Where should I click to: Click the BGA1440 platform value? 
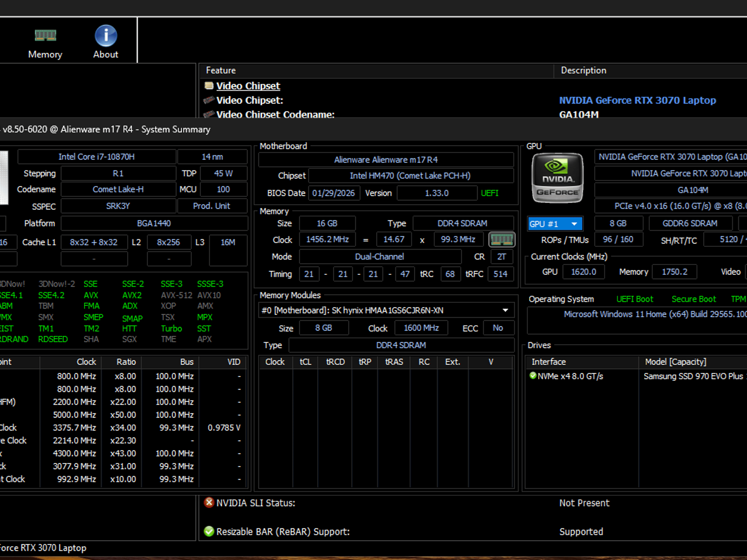coord(154,223)
